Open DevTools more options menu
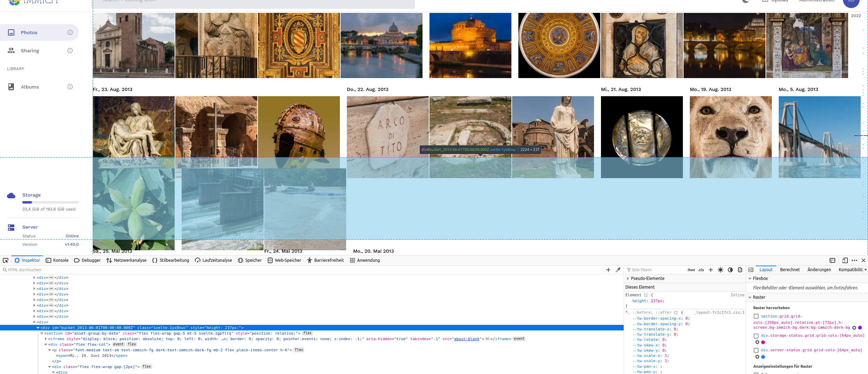 (x=854, y=260)
